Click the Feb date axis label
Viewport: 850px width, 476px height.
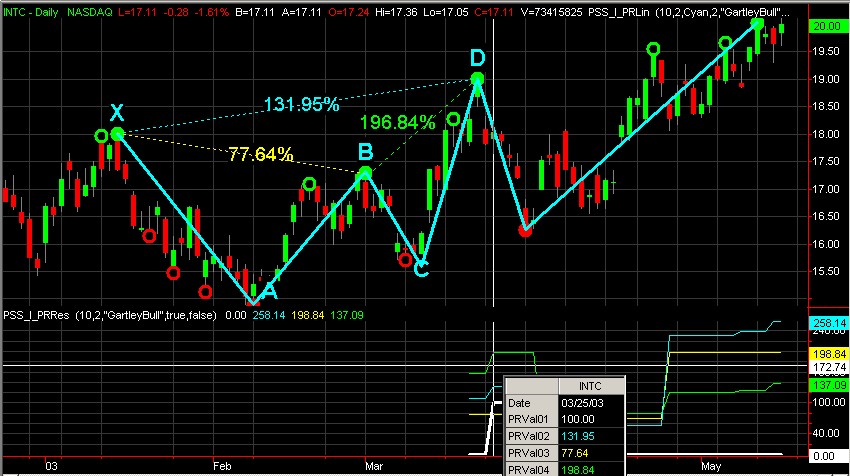[x=222, y=466]
